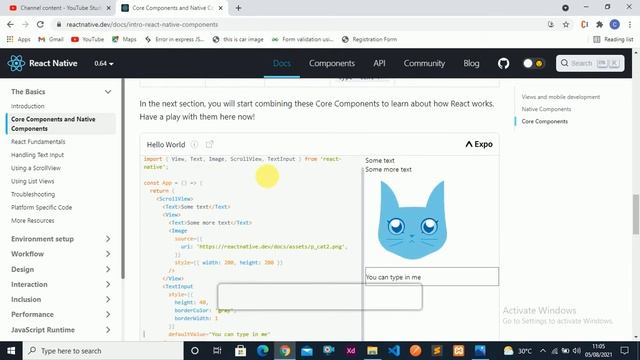Click the Hello World info icon

click(195, 144)
